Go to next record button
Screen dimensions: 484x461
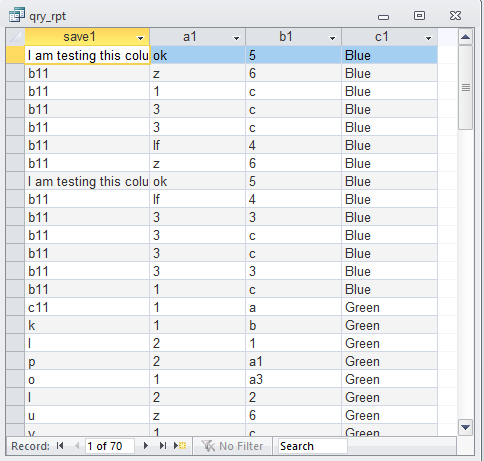(146, 446)
